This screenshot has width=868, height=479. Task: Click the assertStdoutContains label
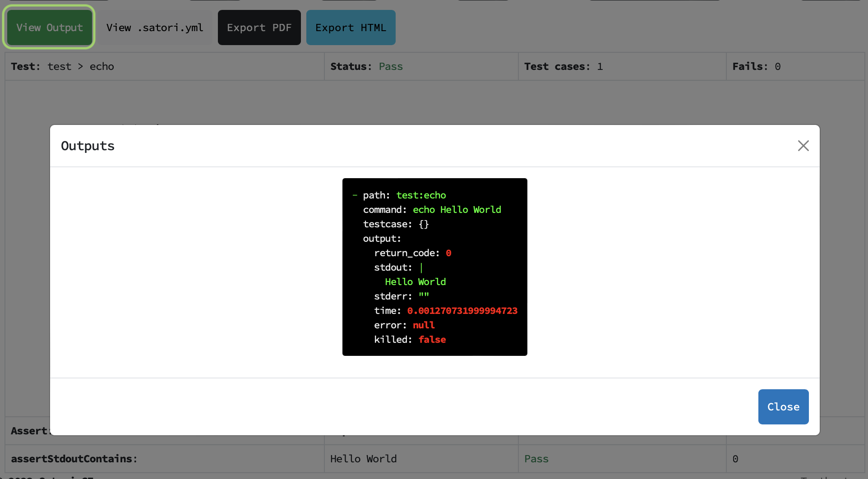[74, 459]
